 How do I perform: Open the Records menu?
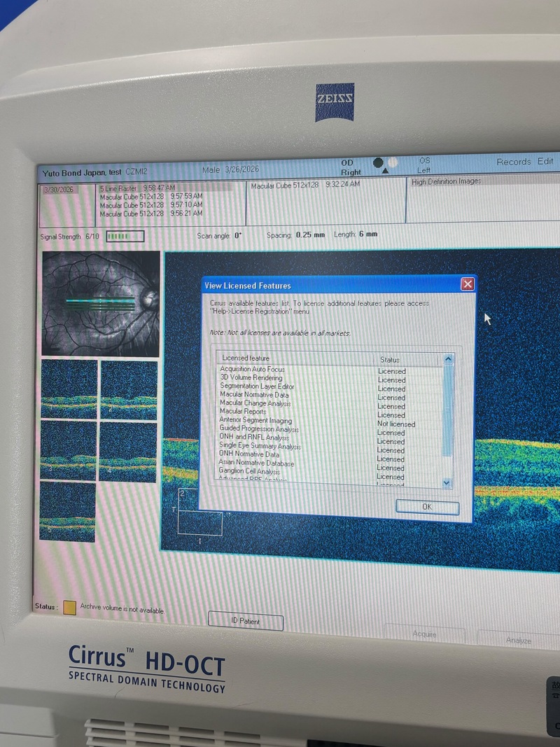pos(513,162)
